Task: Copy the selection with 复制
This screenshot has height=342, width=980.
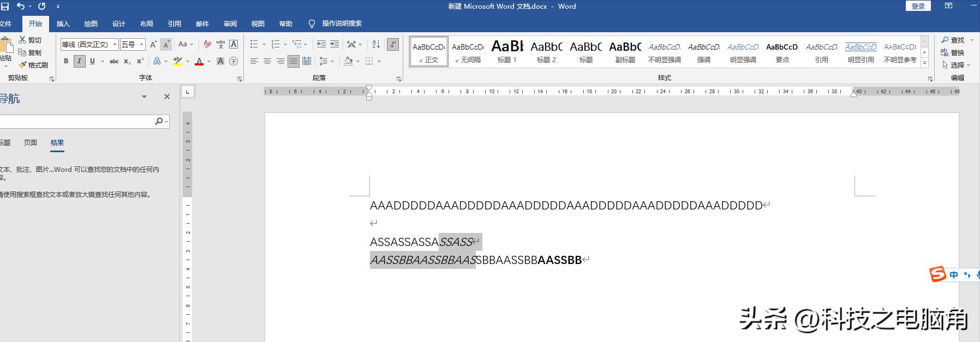Action: coord(31,52)
